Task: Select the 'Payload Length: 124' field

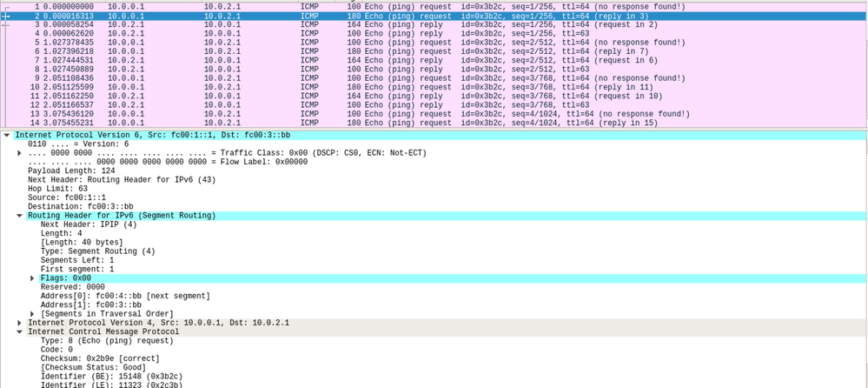Action: coord(71,171)
